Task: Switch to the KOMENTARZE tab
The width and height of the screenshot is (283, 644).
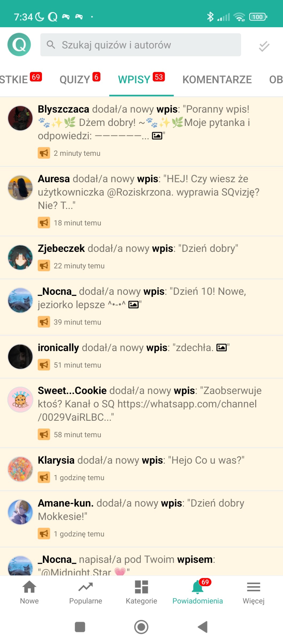Action: pyautogui.click(x=217, y=79)
